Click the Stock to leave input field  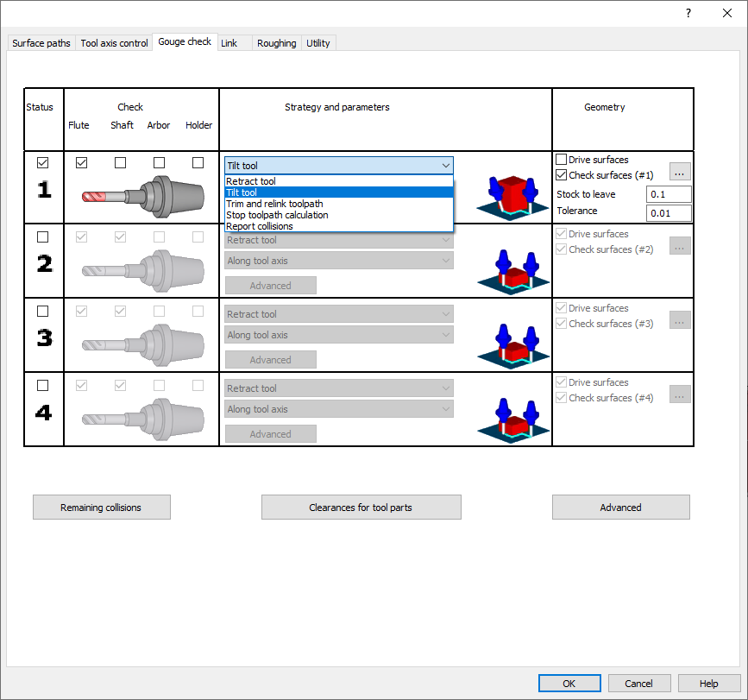[668, 194]
